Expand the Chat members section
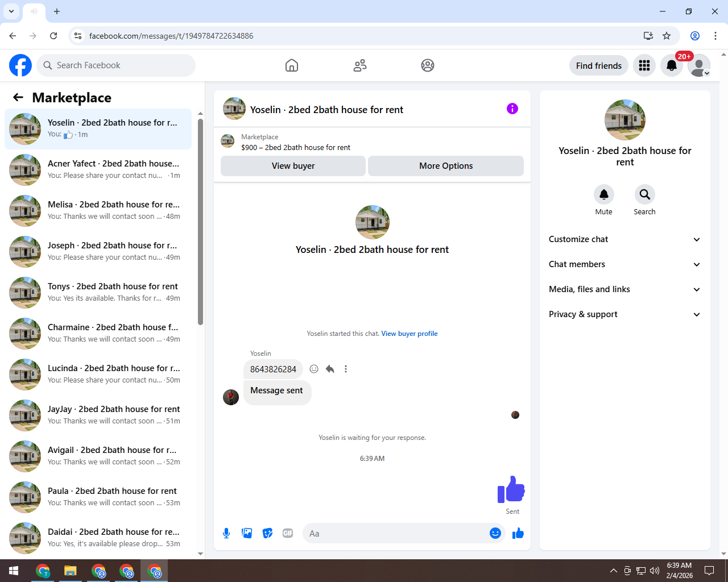 [x=624, y=264]
